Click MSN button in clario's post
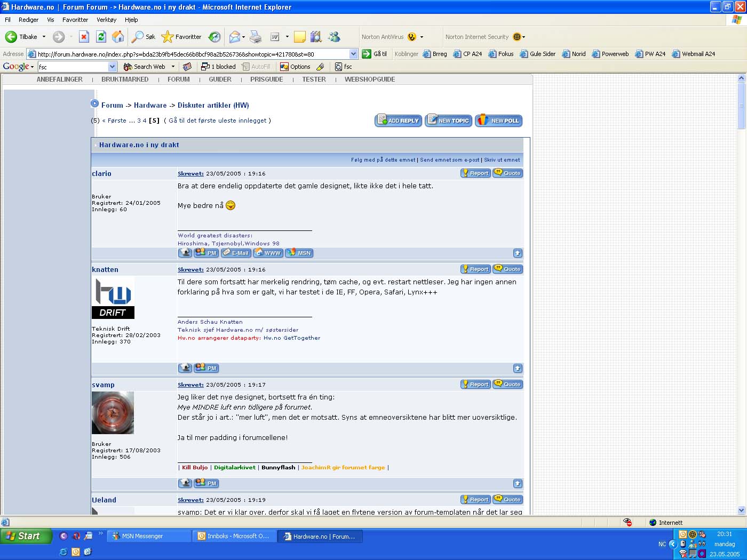 tap(299, 253)
